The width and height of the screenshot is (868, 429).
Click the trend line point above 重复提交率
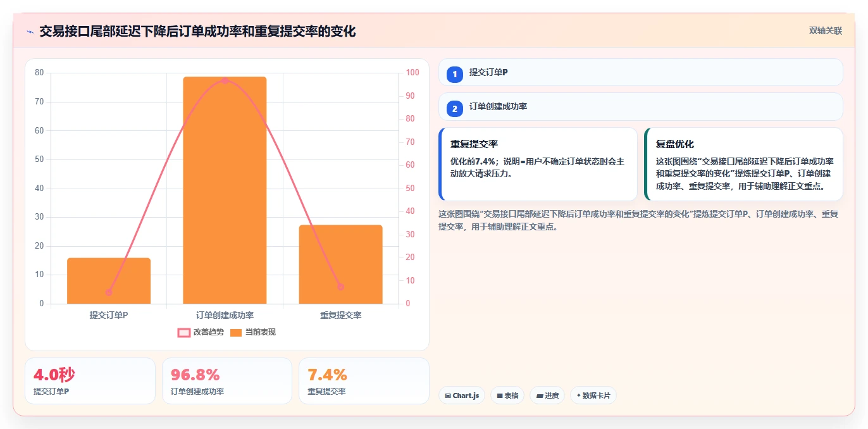tap(340, 287)
